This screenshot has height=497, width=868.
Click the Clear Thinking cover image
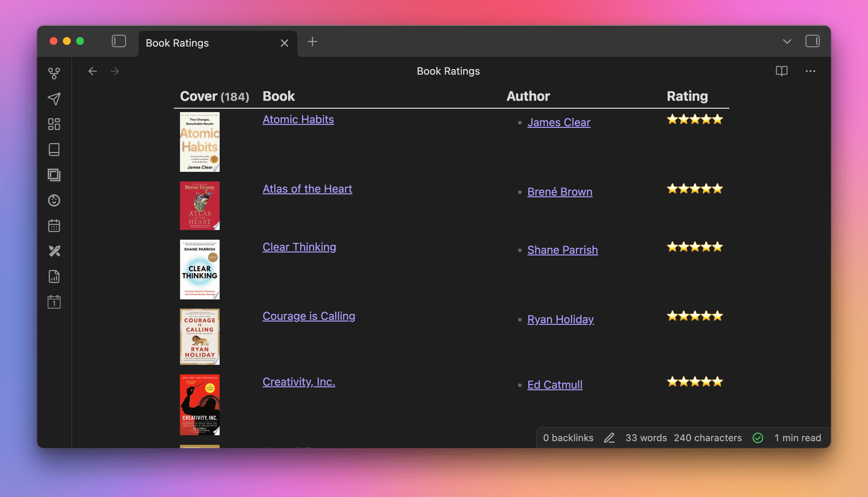[200, 270]
